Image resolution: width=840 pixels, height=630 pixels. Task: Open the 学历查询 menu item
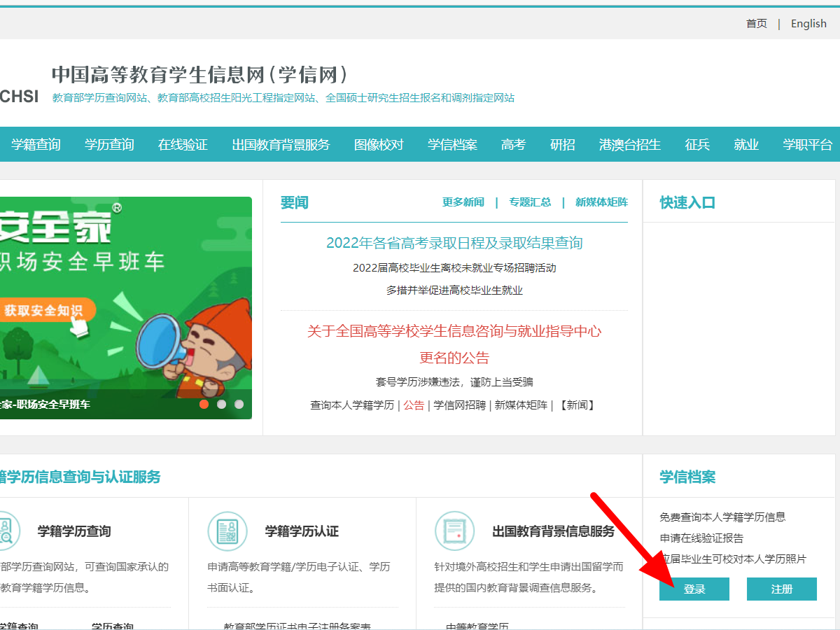click(x=110, y=145)
